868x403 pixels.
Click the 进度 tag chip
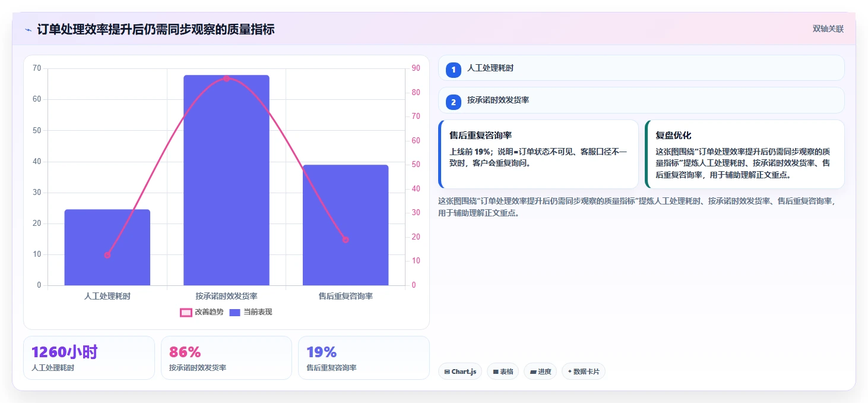tap(540, 371)
